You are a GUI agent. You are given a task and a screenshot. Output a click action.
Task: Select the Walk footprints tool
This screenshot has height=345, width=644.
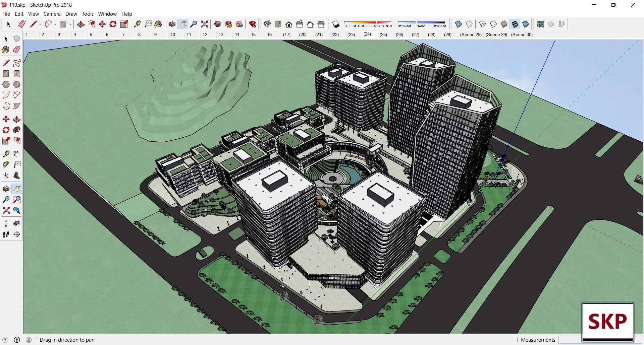pyautogui.click(x=6, y=234)
